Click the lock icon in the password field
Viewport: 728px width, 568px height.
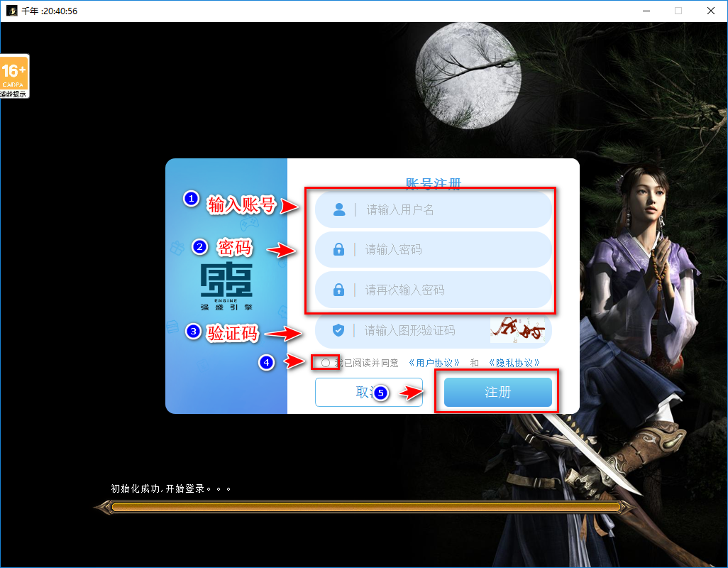339,250
